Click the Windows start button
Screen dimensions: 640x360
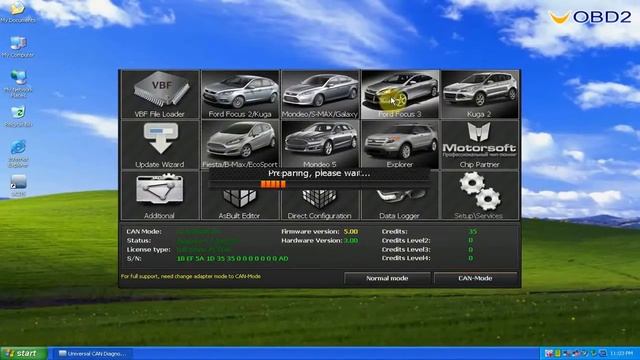pyautogui.click(x=24, y=353)
